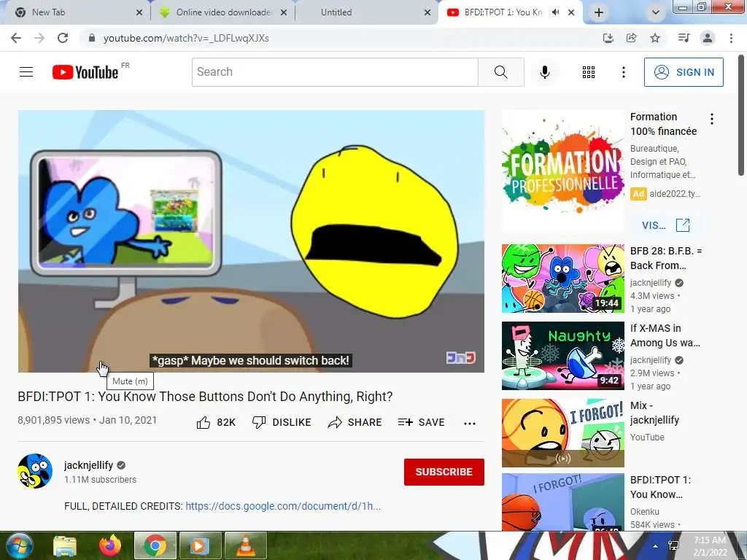747x560 pixels.
Task: Click the video player frame
Action: [251, 241]
